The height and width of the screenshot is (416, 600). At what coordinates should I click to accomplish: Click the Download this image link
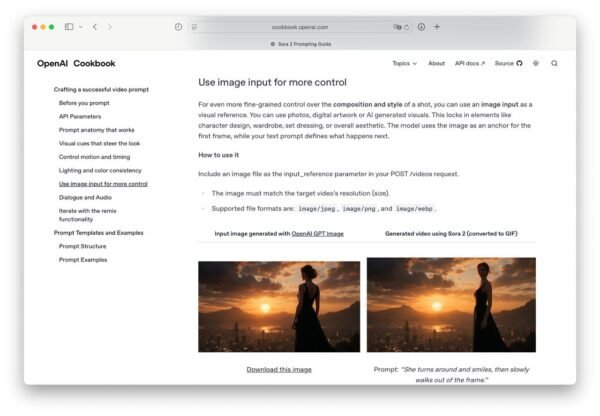(x=279, y=370)
